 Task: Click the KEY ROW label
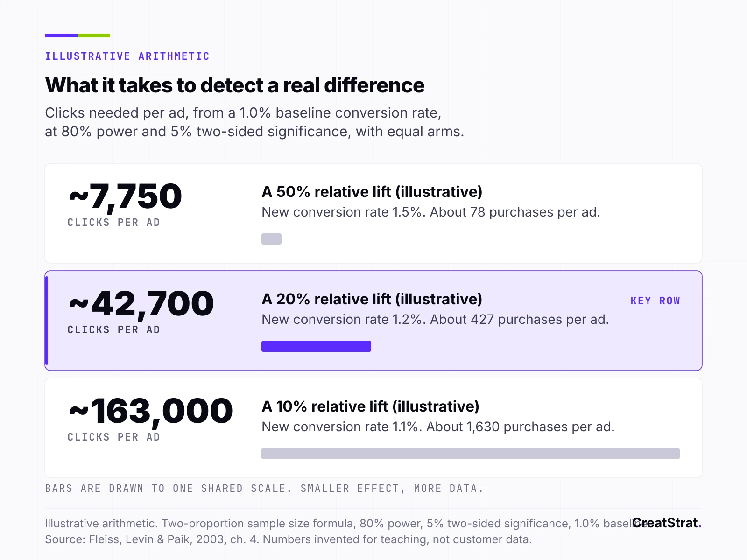[655, 301]
